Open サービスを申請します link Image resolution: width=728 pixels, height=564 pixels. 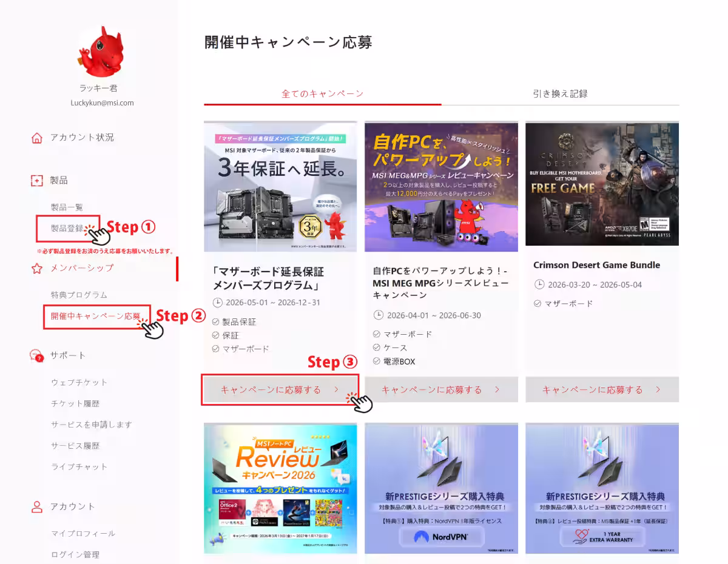point(91,425)
